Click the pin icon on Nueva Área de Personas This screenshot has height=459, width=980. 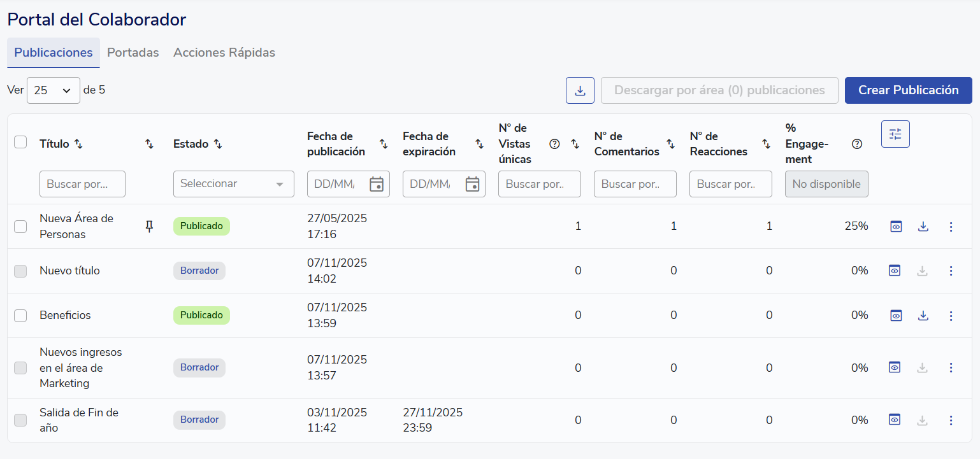point(150,226)
